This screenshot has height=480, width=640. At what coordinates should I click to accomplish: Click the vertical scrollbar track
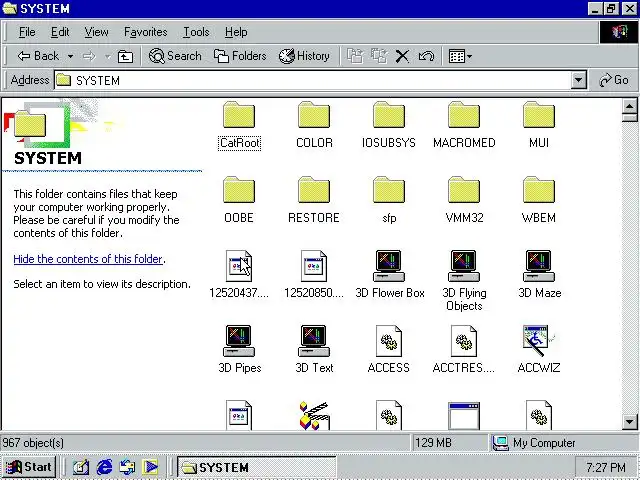coord(629,267)
